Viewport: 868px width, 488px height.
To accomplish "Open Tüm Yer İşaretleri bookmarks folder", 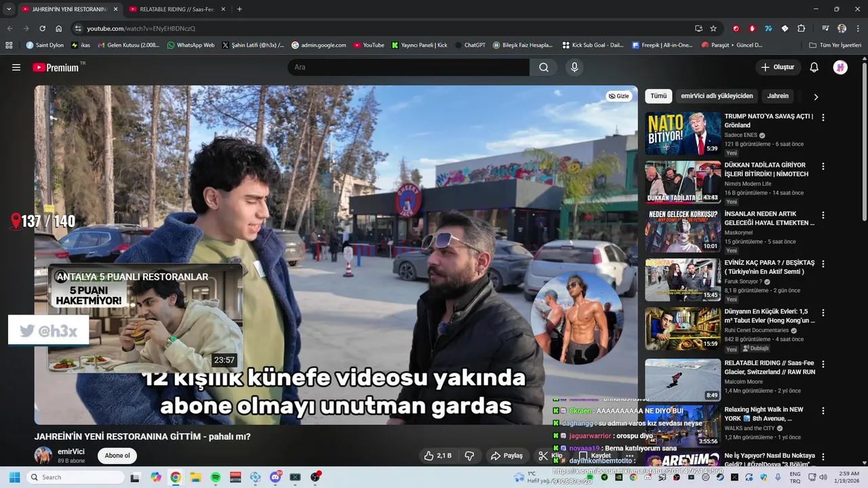I will coord(835,45).
